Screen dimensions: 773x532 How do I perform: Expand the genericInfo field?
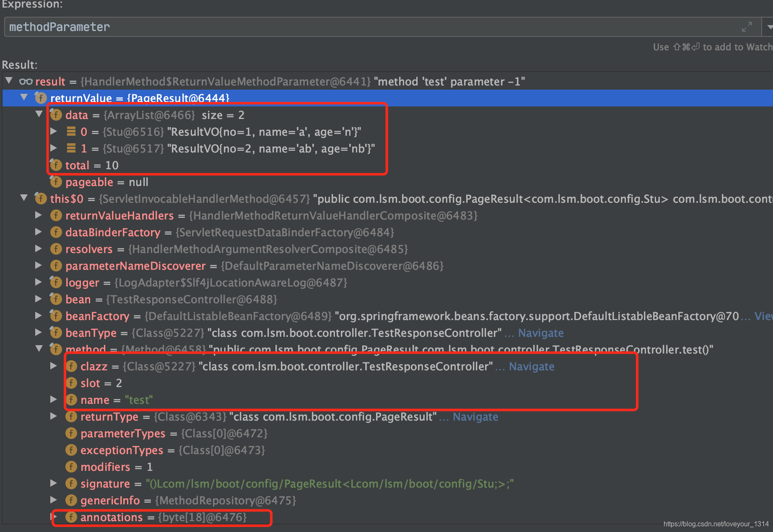point(54,500)
